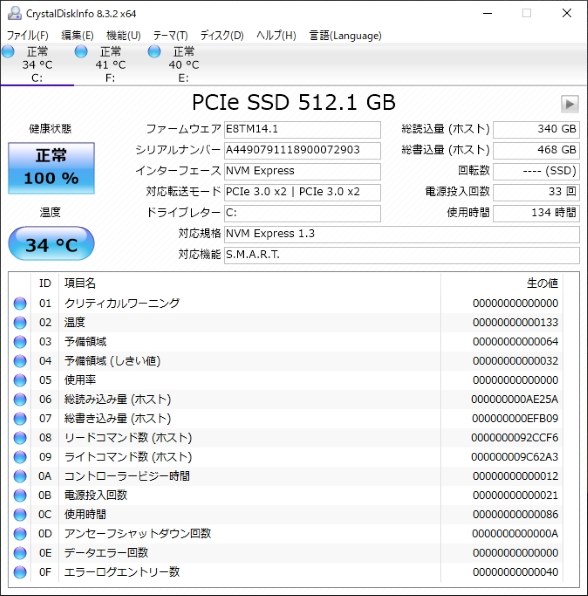Click power-on count value 33 回

536,192
